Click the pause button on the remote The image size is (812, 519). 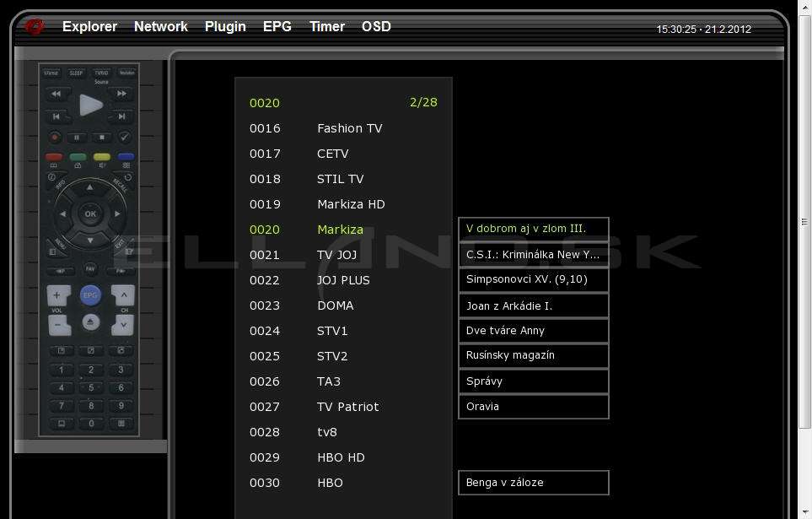77,138
